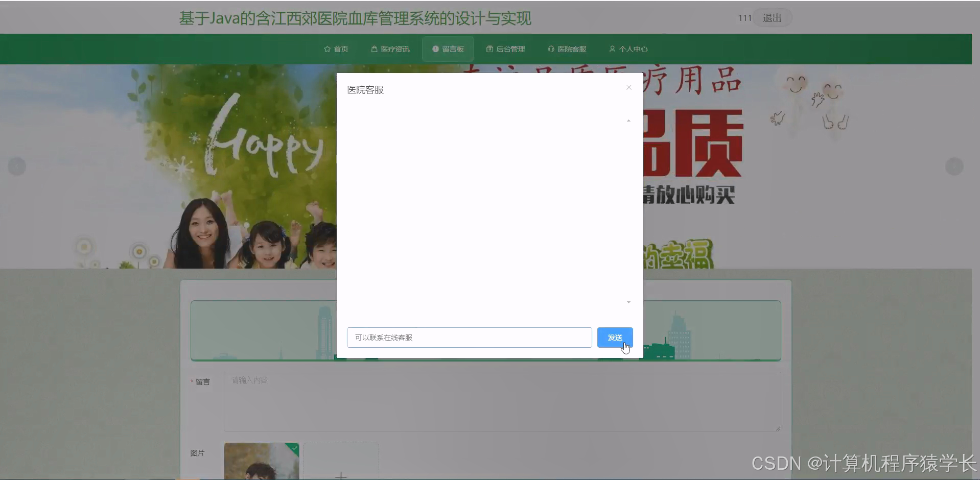Image resolution: width=980 pixels, height=480 pixels.
Task: Click the 后台管理 briefcase icon
Action: click(x=489, y=49)
